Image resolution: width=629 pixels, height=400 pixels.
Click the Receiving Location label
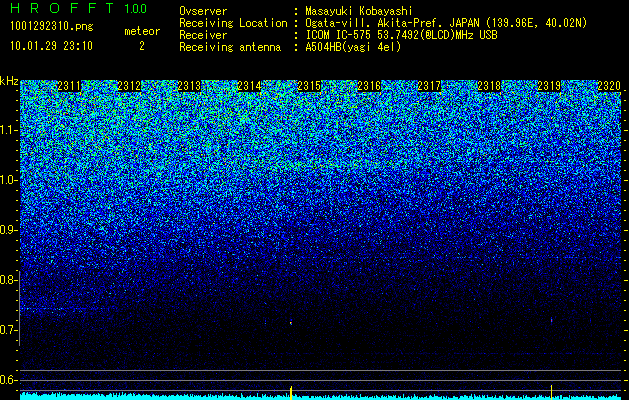[x=233, y=24]
